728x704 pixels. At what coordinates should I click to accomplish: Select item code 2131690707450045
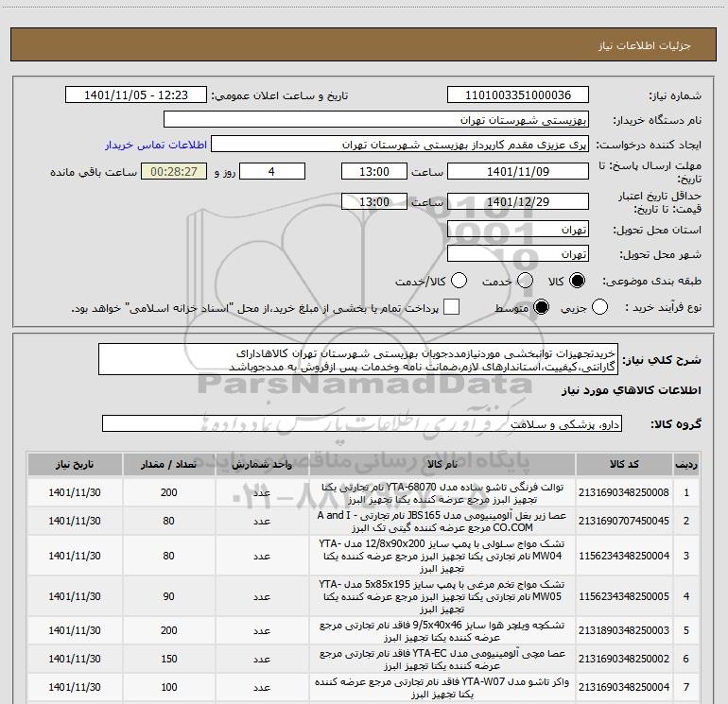coord(624,522)
